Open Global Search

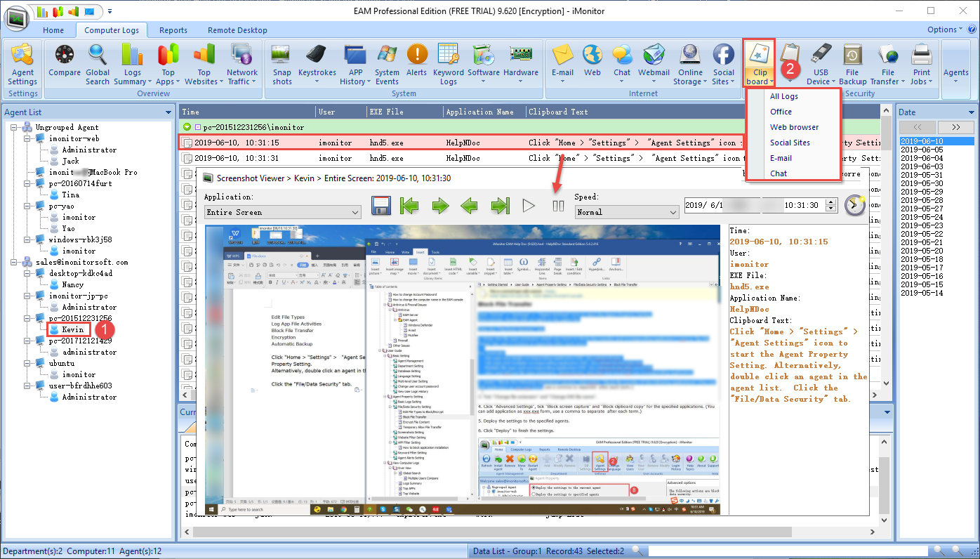click(x=98, y=65)
